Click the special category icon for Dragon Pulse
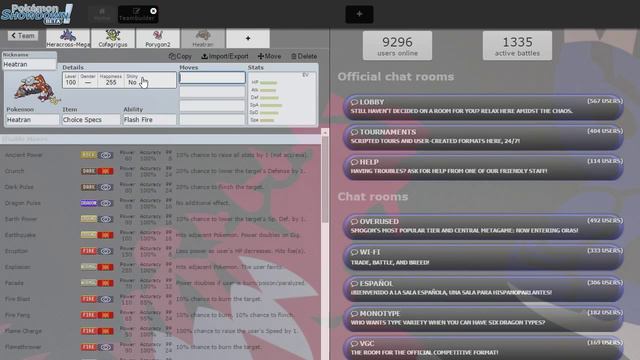 [x=106, y=203]
